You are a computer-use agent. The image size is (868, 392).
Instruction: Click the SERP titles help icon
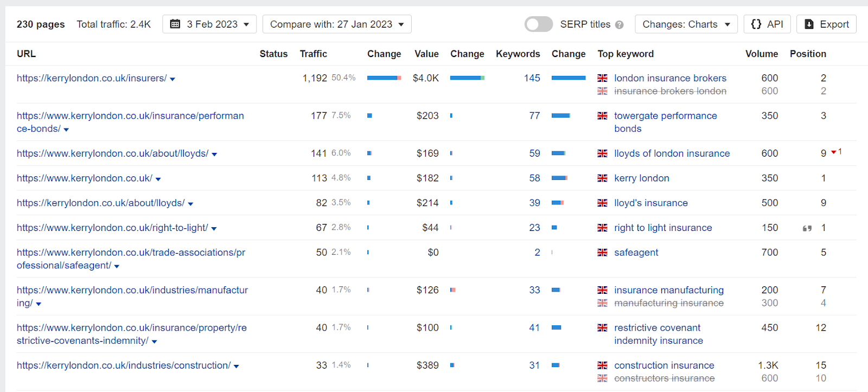[x=620, y=25]
